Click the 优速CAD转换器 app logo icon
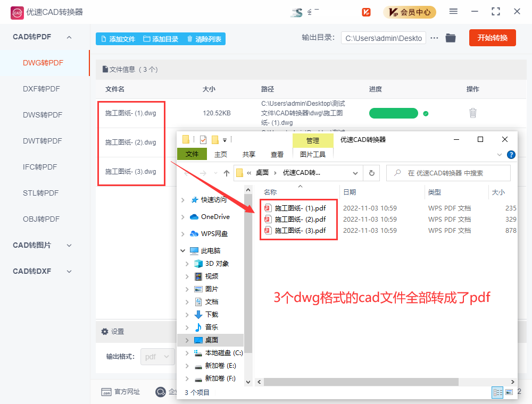The image size is (532, 404). (17, 13)
